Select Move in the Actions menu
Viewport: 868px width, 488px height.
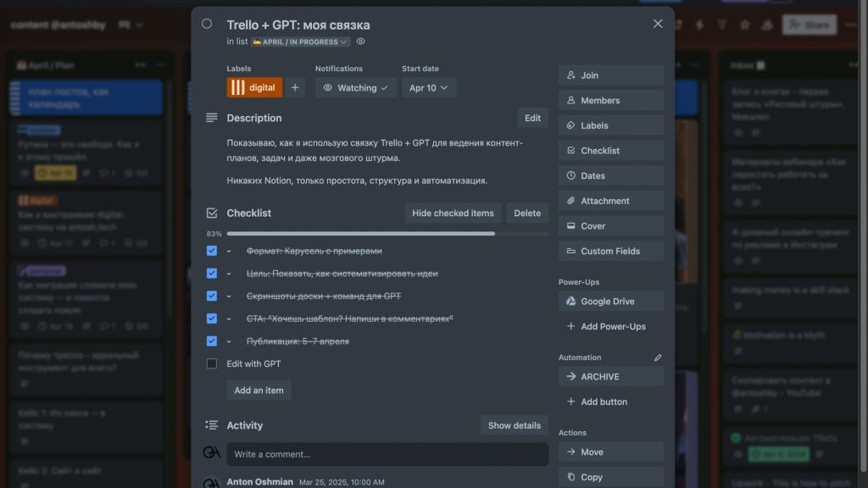tap(610, 452)
